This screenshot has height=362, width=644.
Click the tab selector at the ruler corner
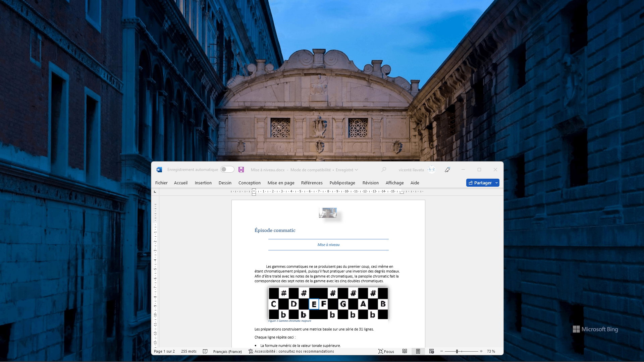pyautogui.click(x=155, y=192)
